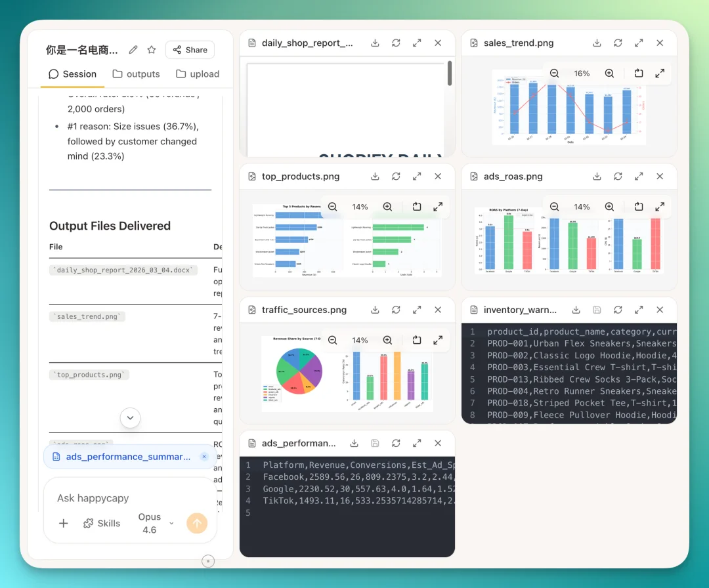This screenshot has height=588, width=709.
Task: Remove the ads_performance_summary attachment
Action: tap(204, 456)
